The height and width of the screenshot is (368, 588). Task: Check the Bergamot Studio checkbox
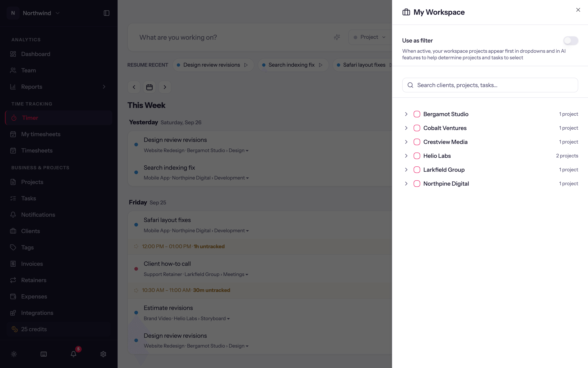[x=417, y=114]
